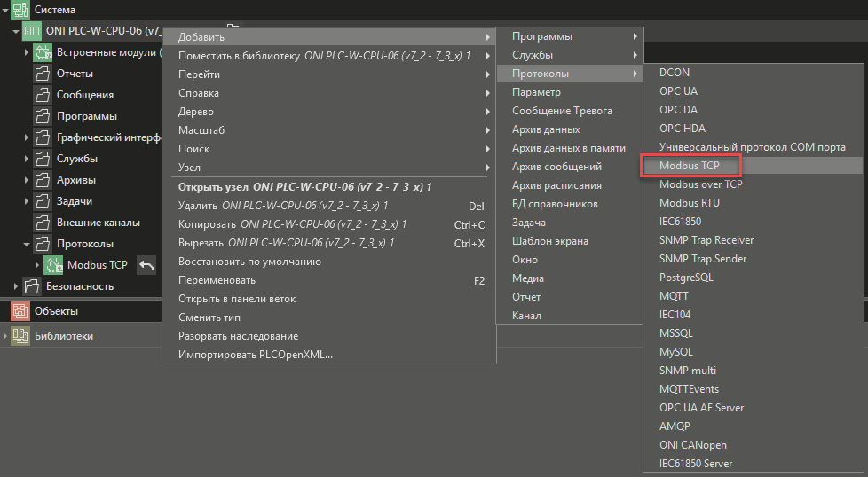Add the OPC UA protocol
This screenshot has width=868, height=477.
tap(753, 91)
